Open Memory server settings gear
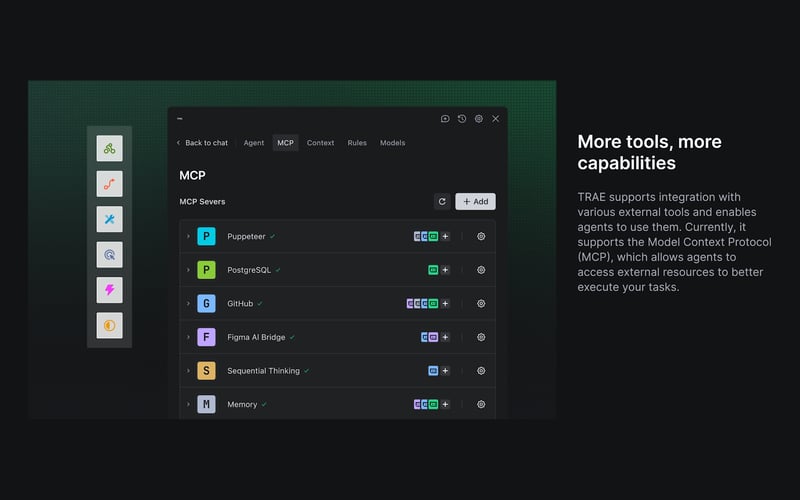Screen dimensions: 800x500 point(481,404)
